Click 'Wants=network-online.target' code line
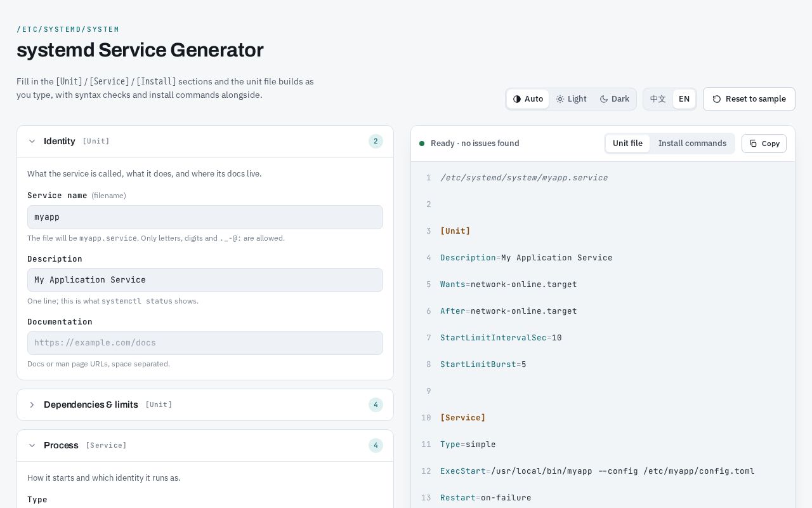This screenshot has width=812, height=508. coord(509,284)
